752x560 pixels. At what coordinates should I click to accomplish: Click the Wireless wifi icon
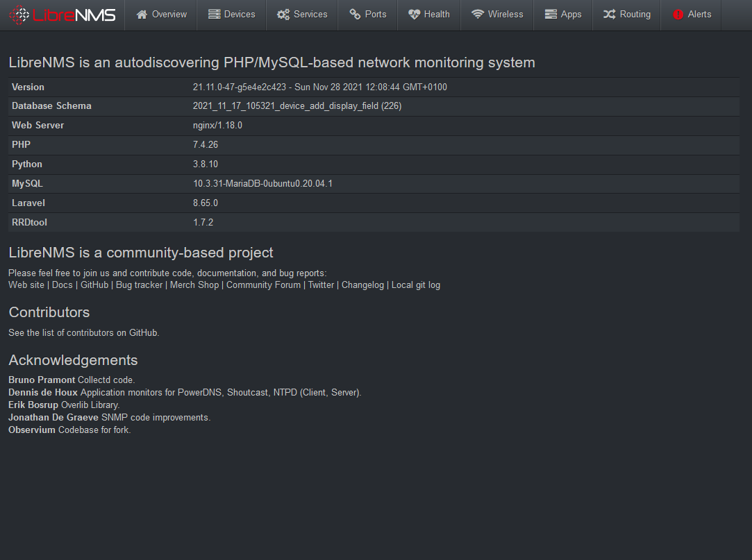point(477,15)
